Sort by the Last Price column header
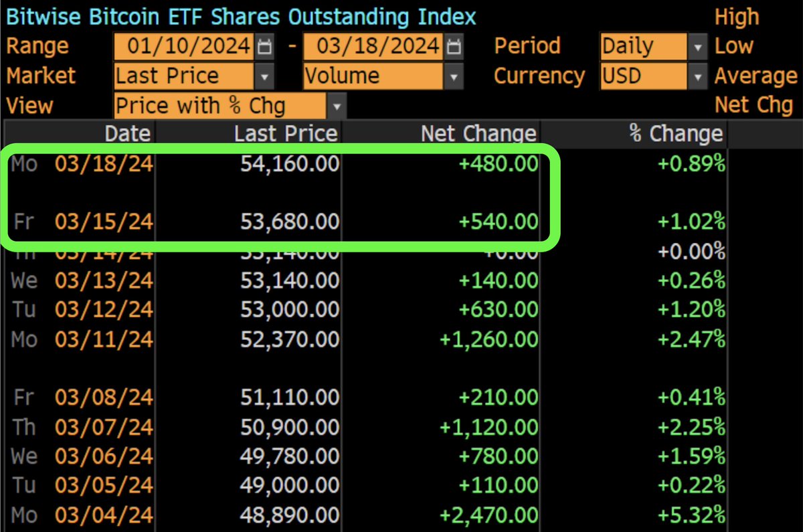The image size is (803, 532). coord(286,134)
